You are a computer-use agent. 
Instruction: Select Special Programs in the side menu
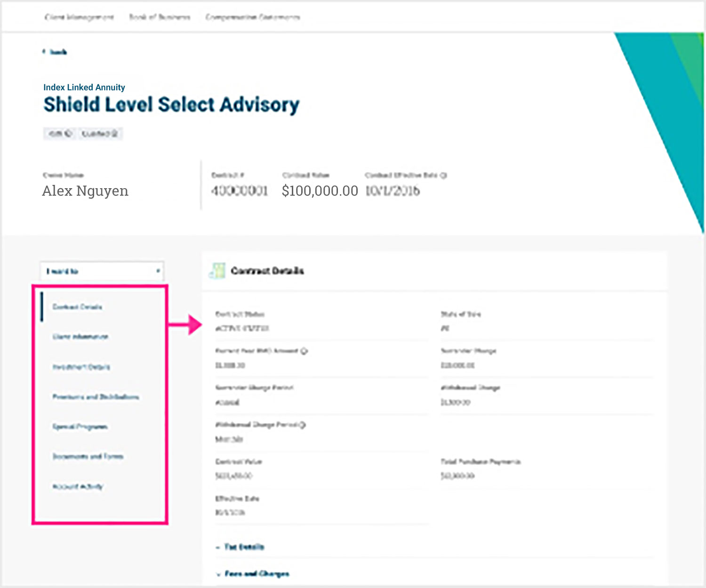[80, 427]
